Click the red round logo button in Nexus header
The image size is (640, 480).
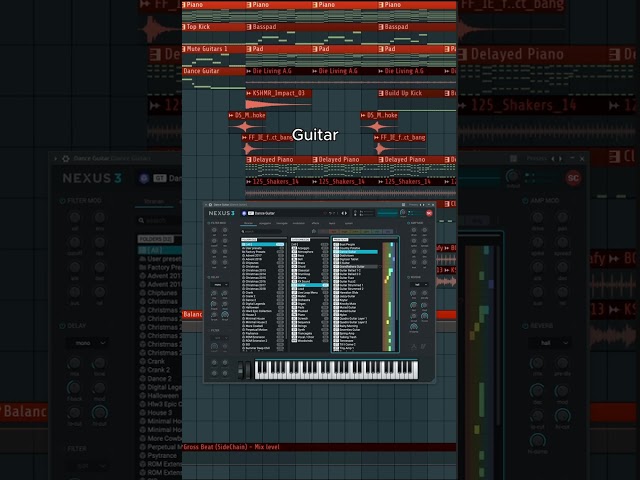[429, 213]
